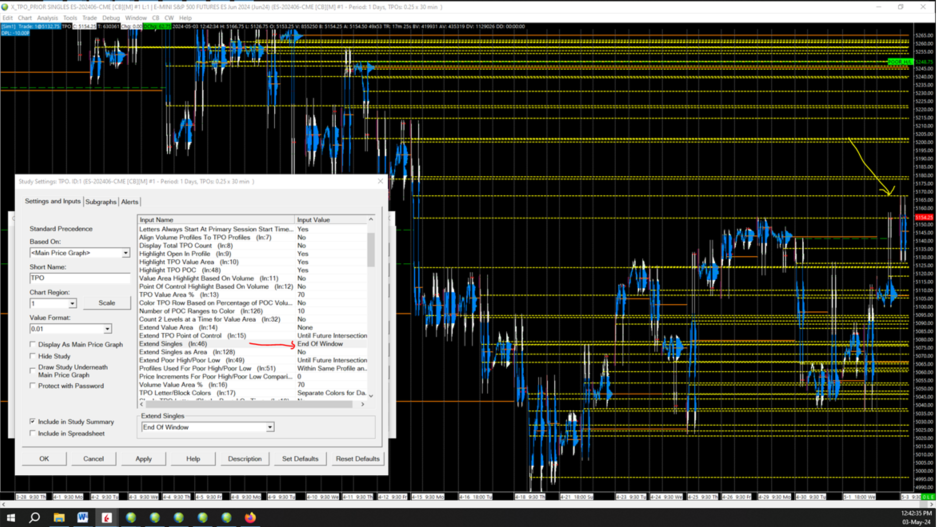Viewport: 938px width, 527px height.
Task: Open the Window menu
Action: (136, 18)
